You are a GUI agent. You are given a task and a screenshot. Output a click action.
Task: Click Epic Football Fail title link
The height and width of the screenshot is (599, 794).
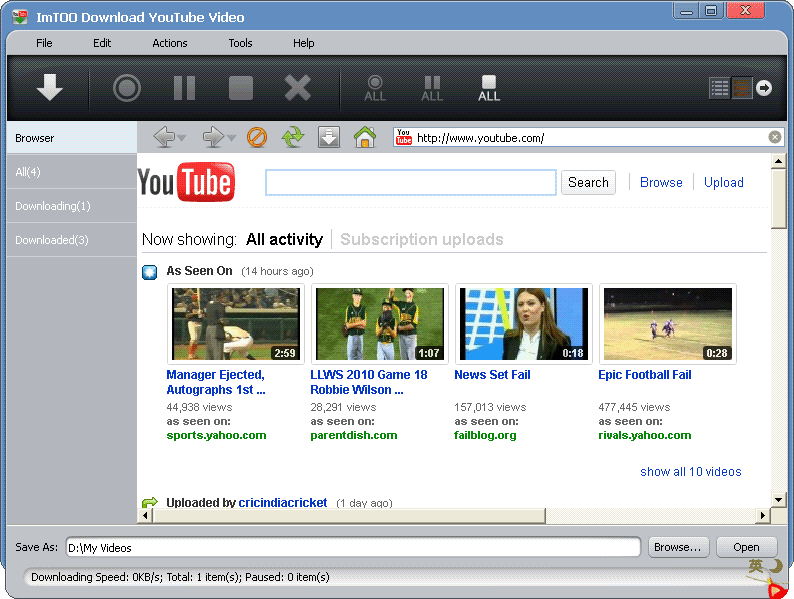[x=645, y=375]
